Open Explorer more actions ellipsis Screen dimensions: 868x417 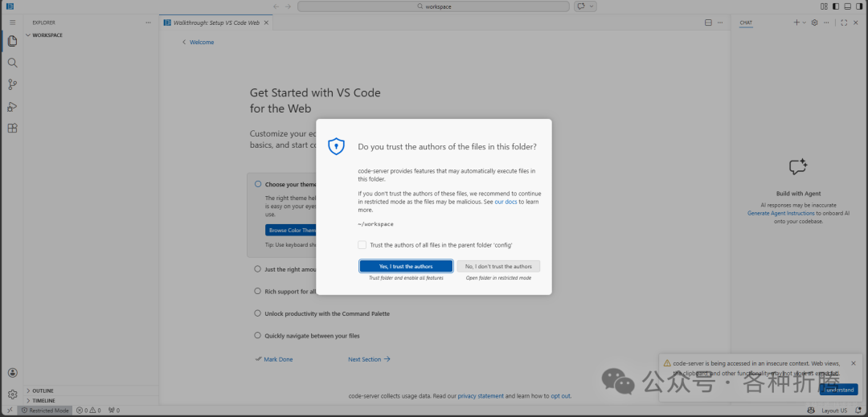[148, 22]
